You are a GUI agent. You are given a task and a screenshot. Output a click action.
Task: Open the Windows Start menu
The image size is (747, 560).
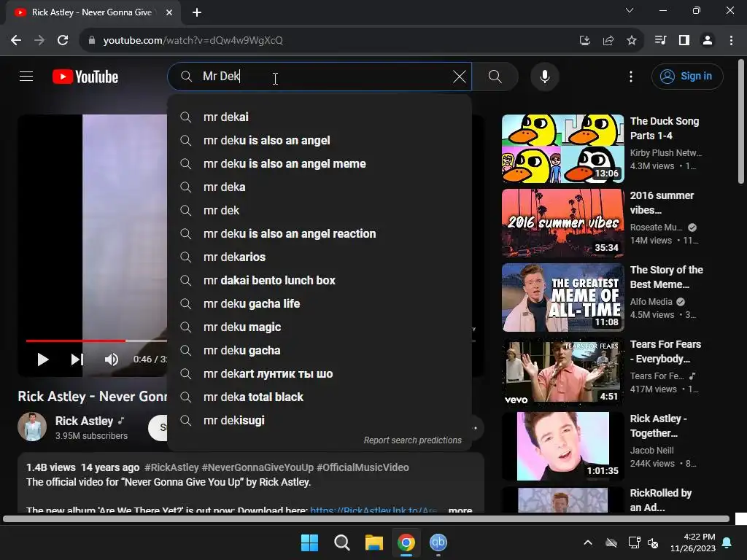[309, 542]
